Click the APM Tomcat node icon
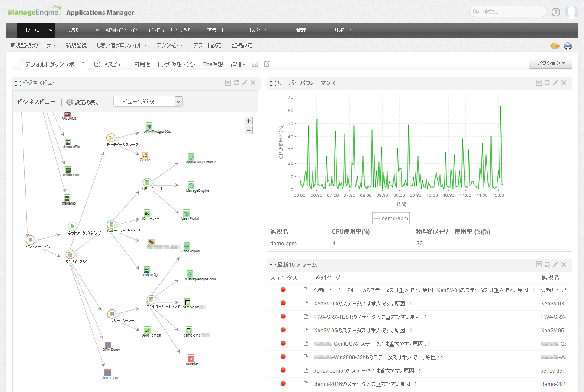 tap(147, 330)
